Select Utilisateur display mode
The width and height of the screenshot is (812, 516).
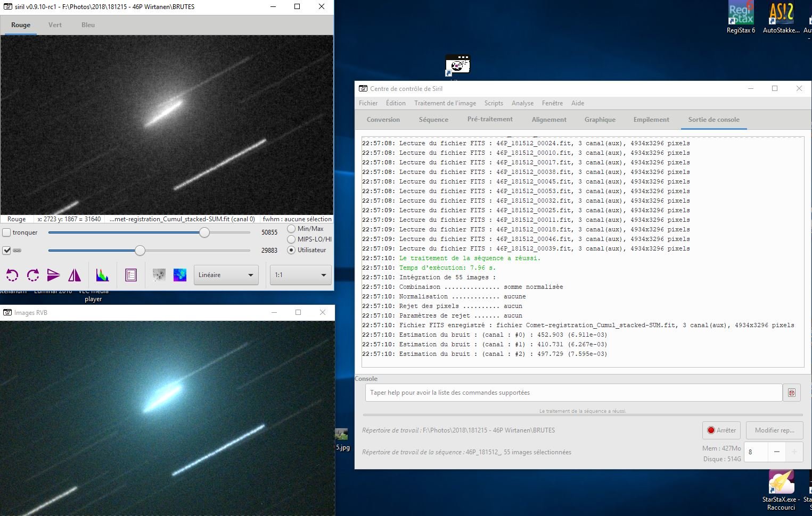point(291,250)
